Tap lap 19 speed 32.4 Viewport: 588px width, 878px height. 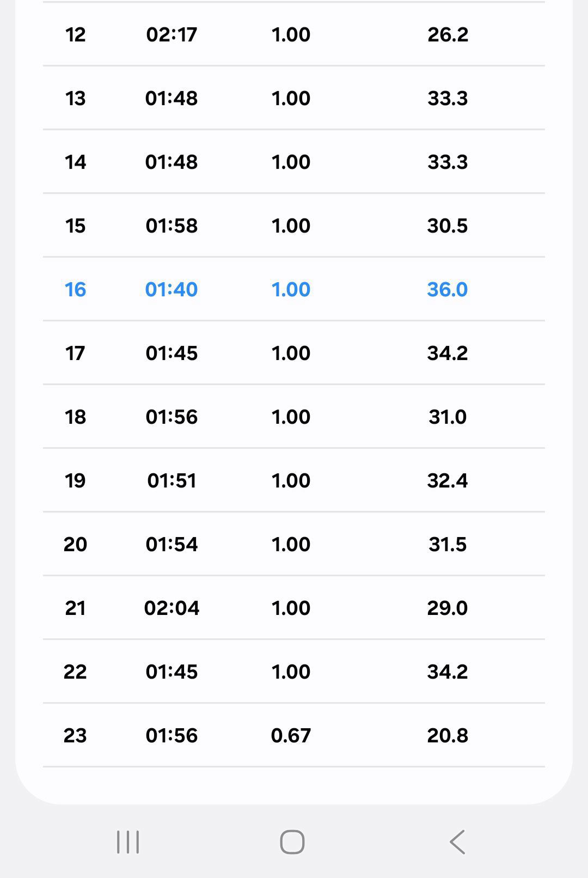click(x=448, y=481)
